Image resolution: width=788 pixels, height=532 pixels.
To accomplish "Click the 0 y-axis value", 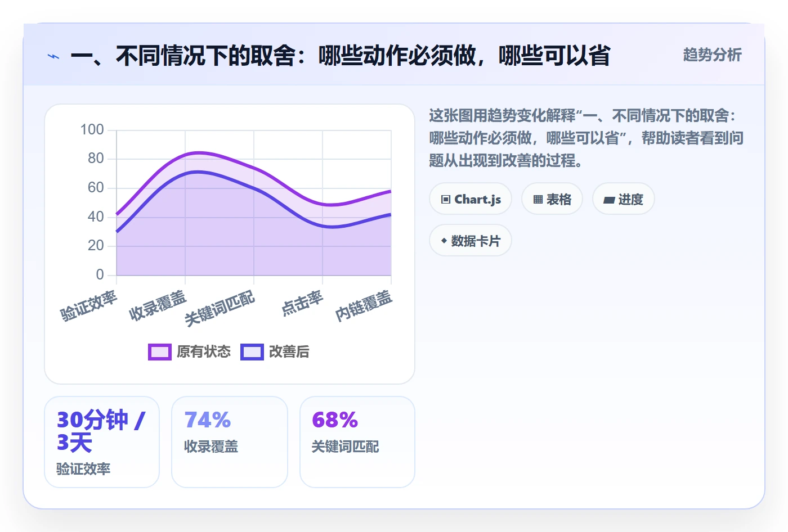I will tap(100, 275).
